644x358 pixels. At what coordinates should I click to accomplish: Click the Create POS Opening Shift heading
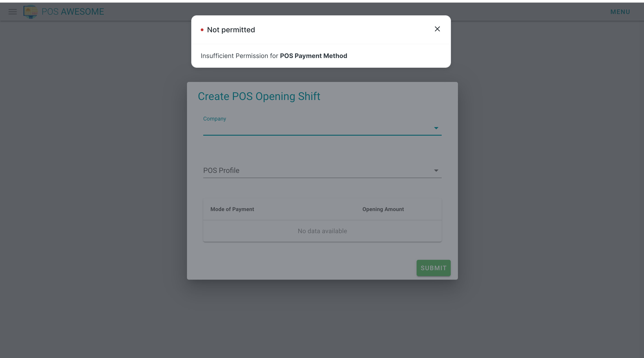coord(259,96)
